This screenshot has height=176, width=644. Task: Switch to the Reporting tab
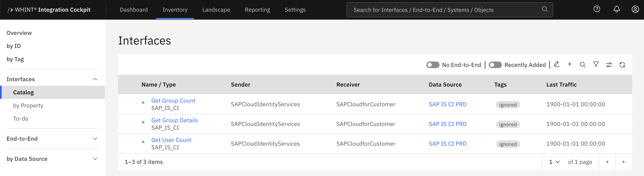click(x=257, y=10)
